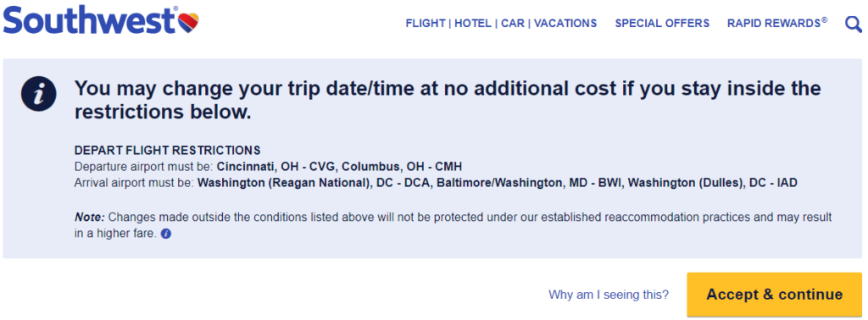Open the small info tooltip after 'higher fare'
This screenshot has height=320, width=868.
165,234
